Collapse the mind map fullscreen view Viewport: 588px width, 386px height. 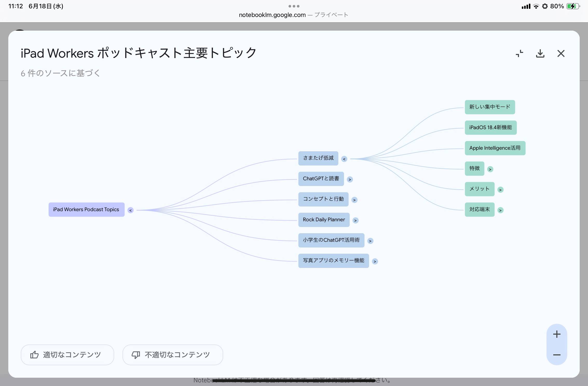point(519,53)
